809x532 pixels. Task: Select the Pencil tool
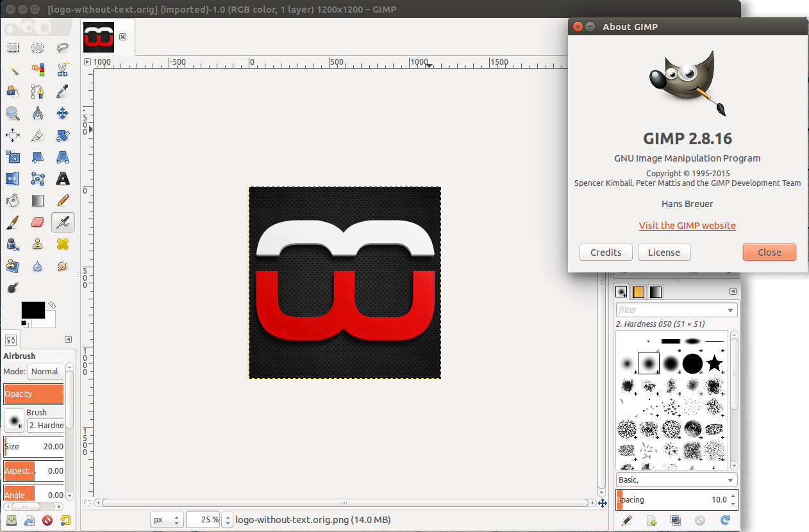63,201
